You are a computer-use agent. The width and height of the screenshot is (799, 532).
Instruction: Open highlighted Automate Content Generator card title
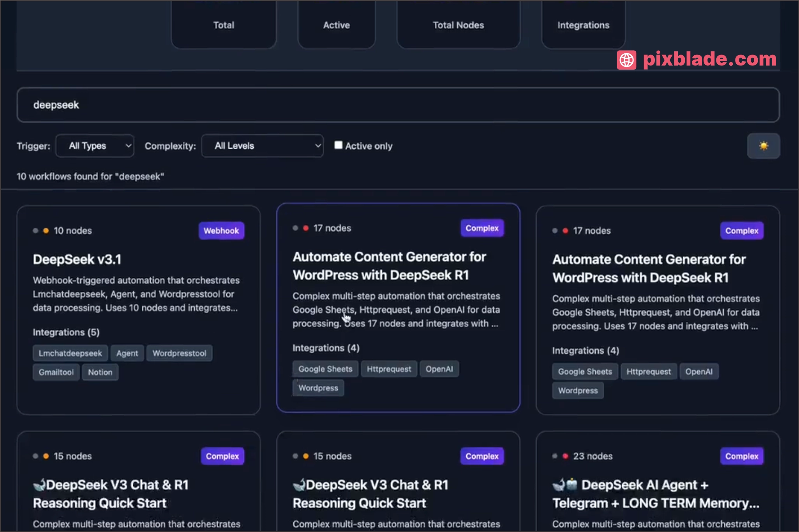point(389,266)
